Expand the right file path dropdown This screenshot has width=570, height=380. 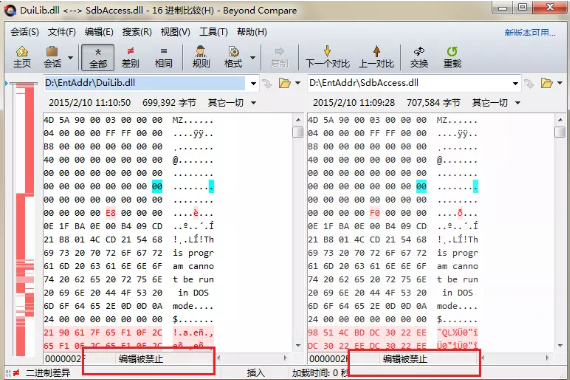point(515,83)
